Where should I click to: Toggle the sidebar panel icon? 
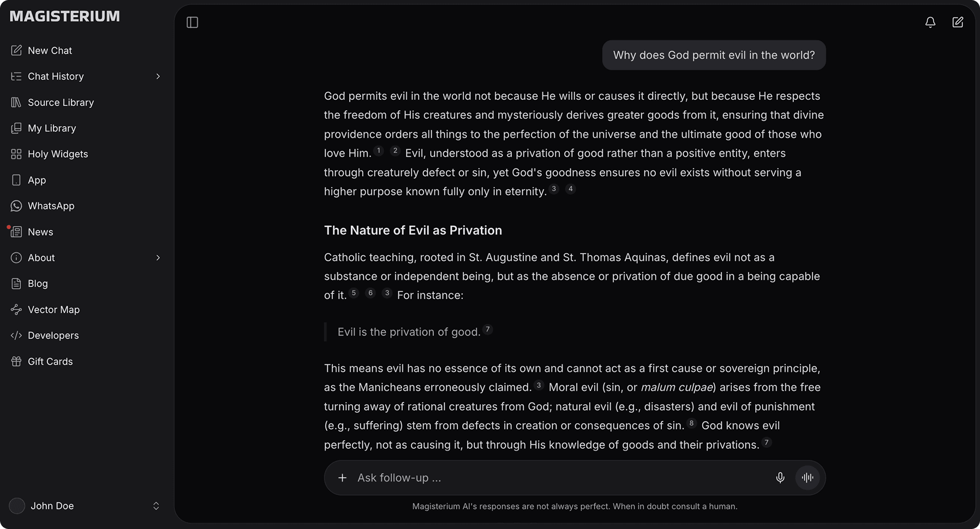click(192, 22)
